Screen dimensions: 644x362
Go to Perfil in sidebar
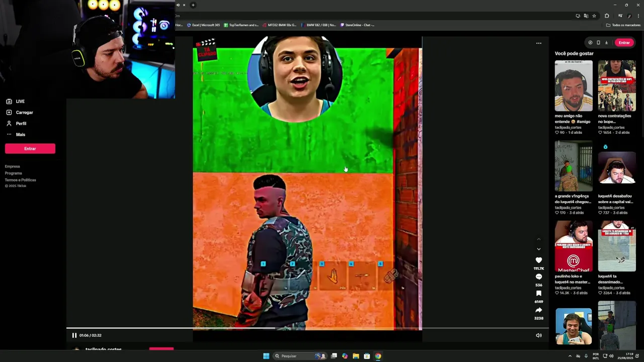click(x=16, y=124)
